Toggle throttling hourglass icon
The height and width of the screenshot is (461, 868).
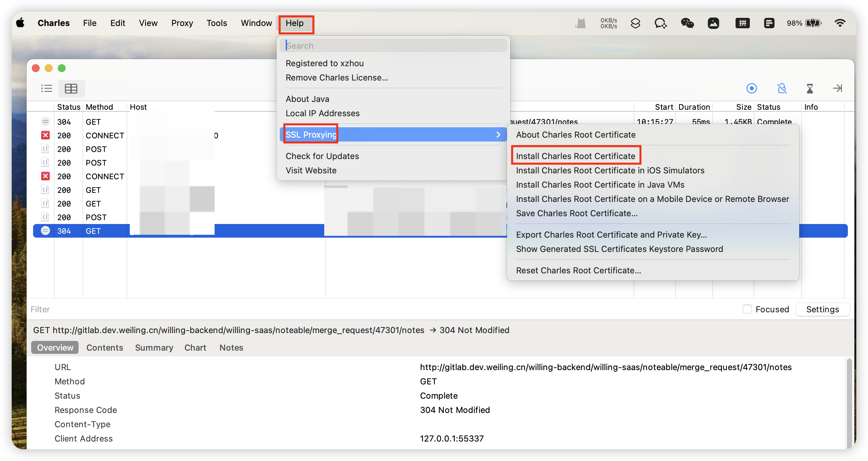pos(810,88)
